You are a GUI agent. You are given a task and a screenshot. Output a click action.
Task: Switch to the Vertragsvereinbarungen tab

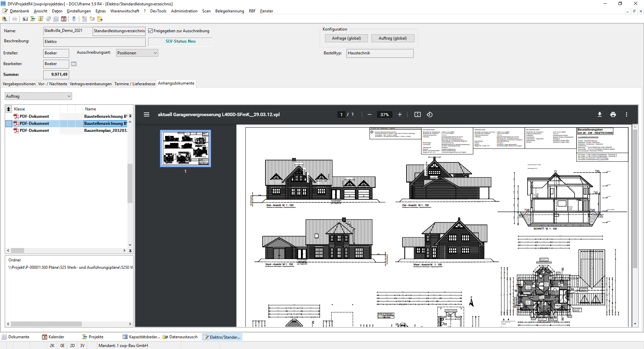coord(91,84)
